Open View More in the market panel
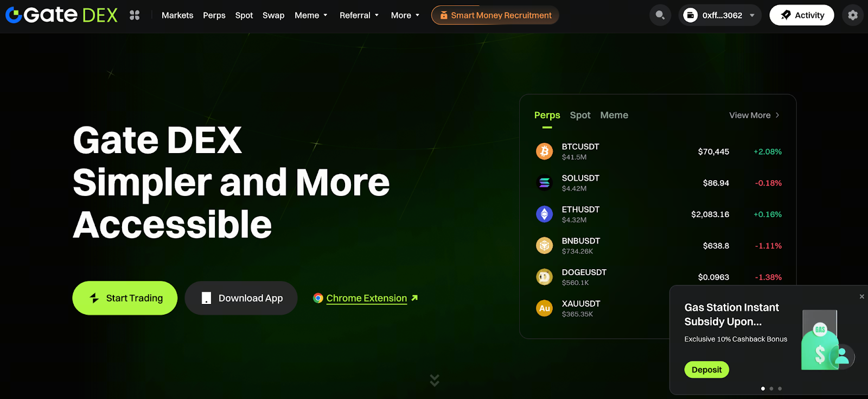This screenshot has width=868, height=399. pyautogui.click(x=754, y=115)
